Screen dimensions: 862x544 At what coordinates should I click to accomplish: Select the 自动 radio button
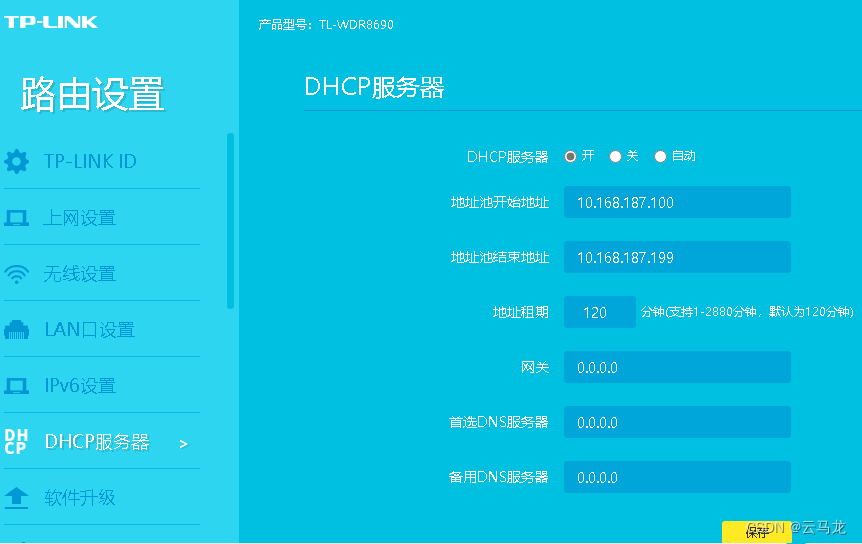[x=660, y=157]
